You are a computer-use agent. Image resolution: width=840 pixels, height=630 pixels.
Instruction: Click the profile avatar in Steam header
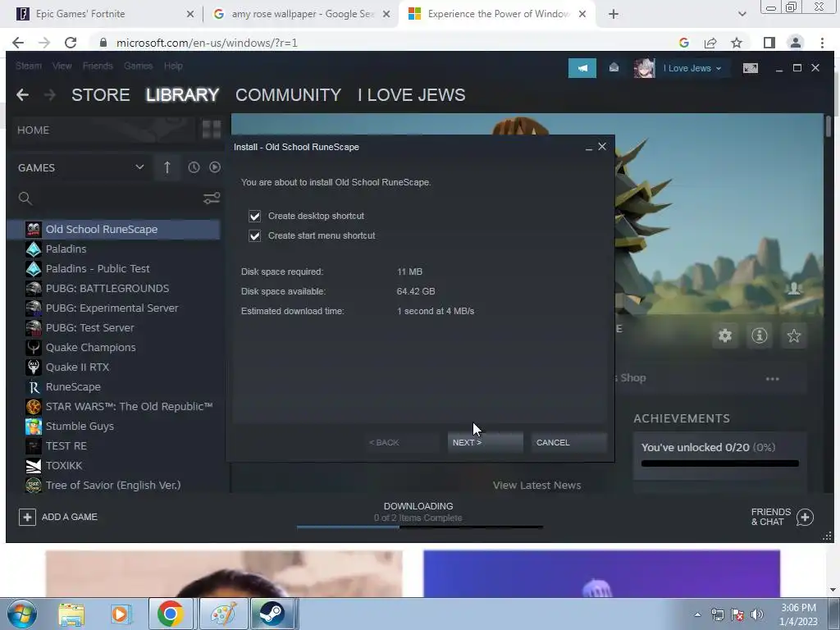tap(644, 68)
